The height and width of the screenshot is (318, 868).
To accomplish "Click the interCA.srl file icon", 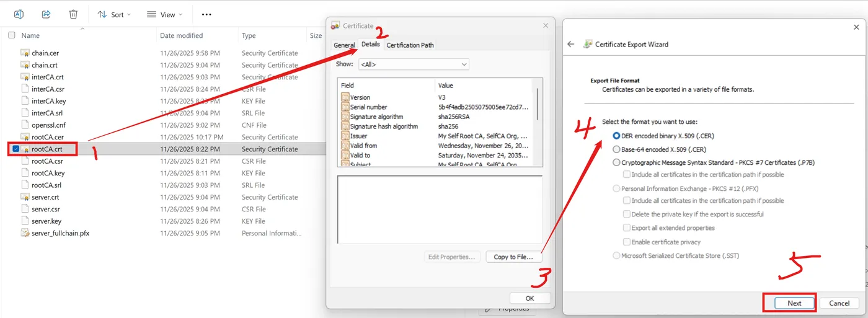I will click(x=25, y=113).
